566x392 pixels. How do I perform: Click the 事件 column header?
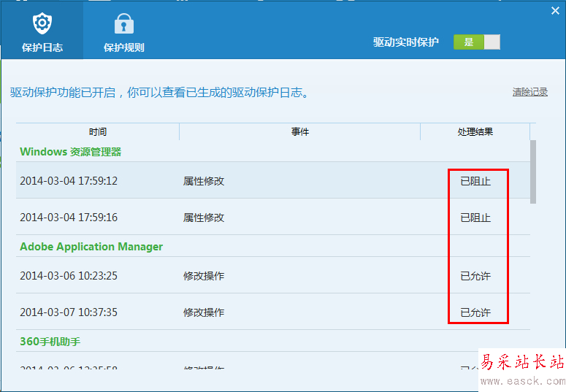(300, 131)
